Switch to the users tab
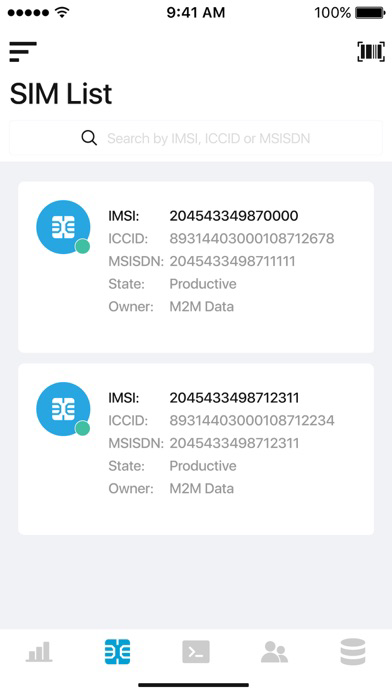This screenshot has height=696, width=392. point(274,652)
